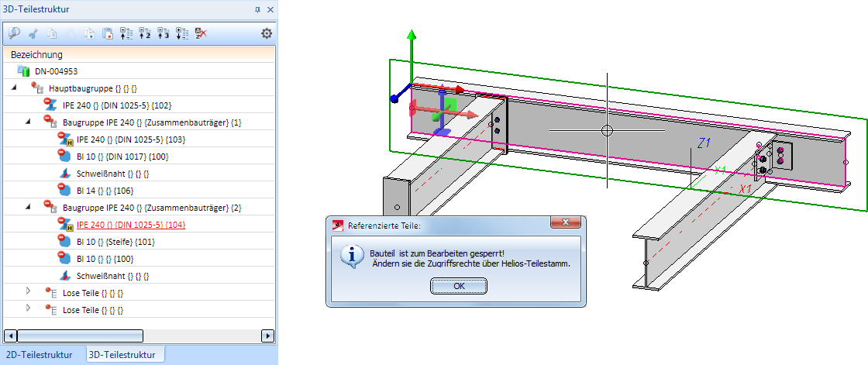Collapse Baugruppe IPE 240 Zusammenbauträger {2}

(x=28, y=206)
